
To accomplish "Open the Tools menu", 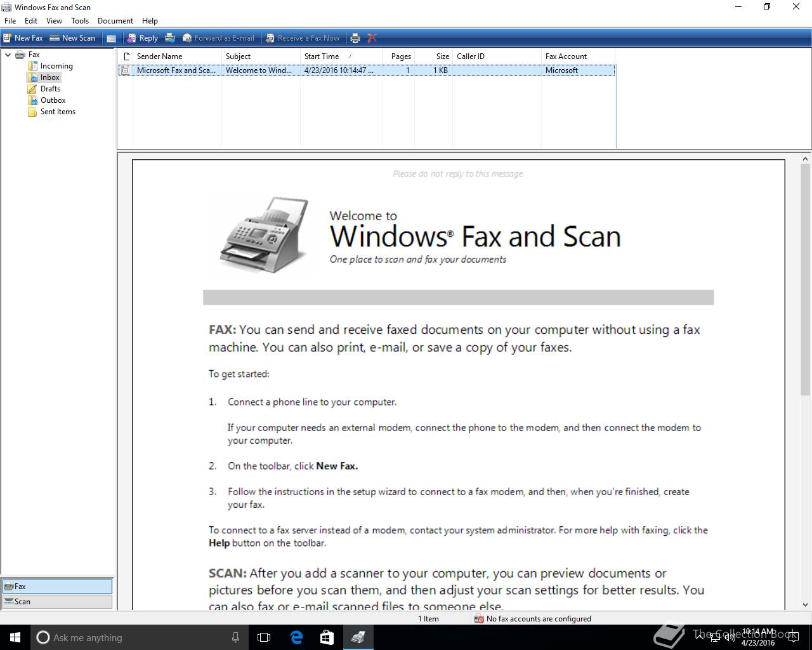I will click(x=80, y=21).
